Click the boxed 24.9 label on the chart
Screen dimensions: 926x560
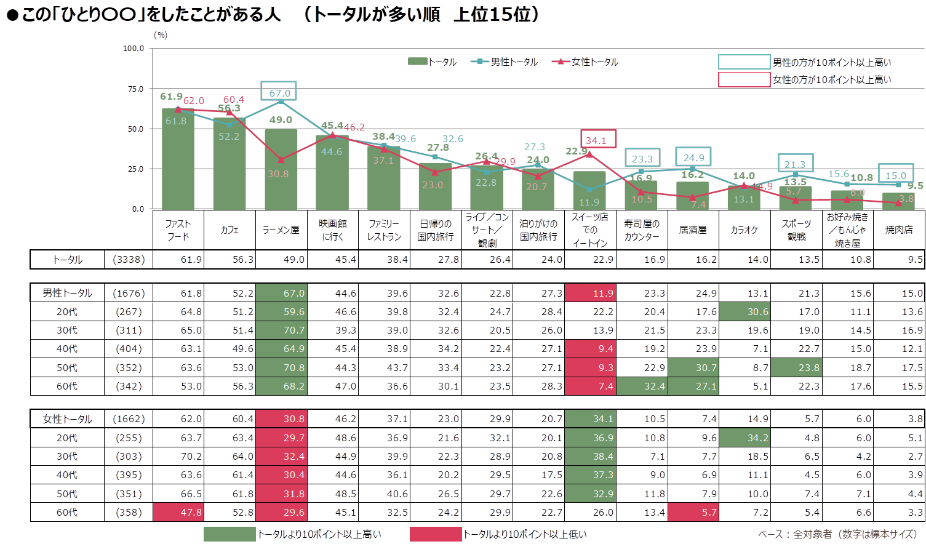pos(693,157)
